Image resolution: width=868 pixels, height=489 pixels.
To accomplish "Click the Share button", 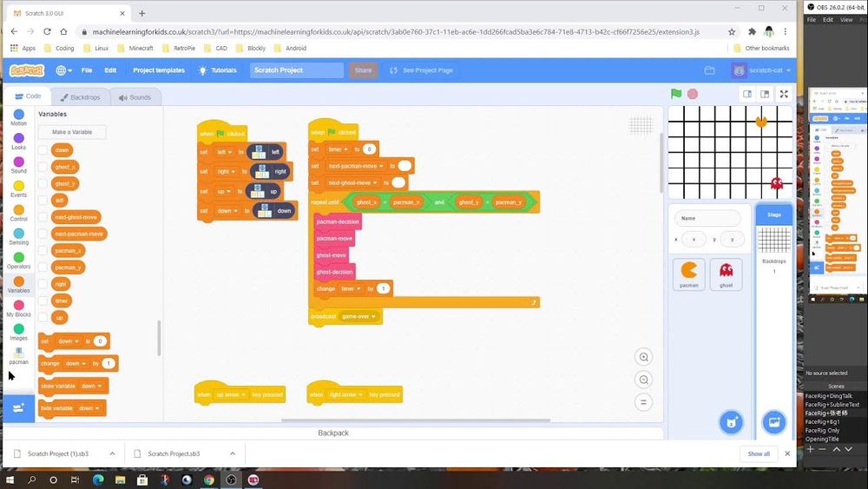I will (x=363, y=70).
